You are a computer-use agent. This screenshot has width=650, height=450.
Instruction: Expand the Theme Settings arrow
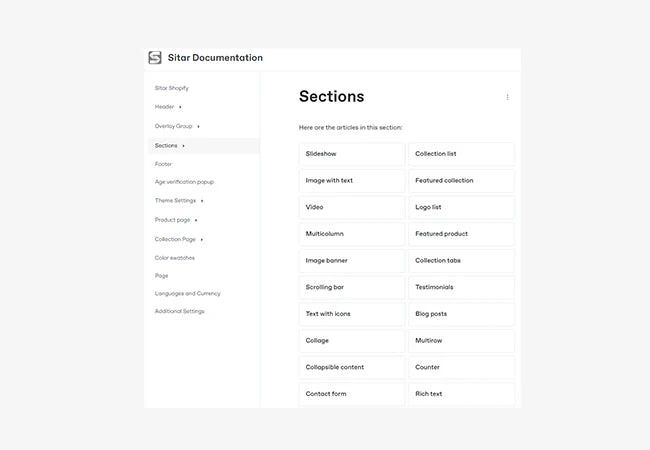(x=202, y=201)
